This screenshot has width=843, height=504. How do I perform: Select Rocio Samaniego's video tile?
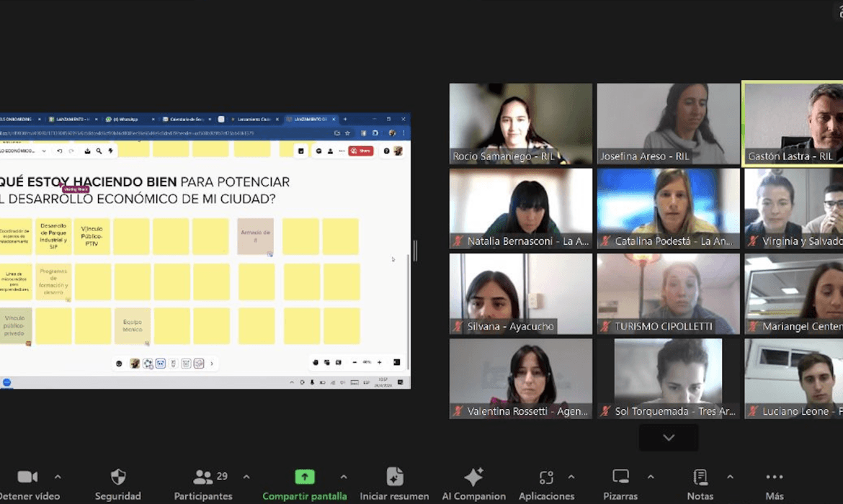click(521, 123)
